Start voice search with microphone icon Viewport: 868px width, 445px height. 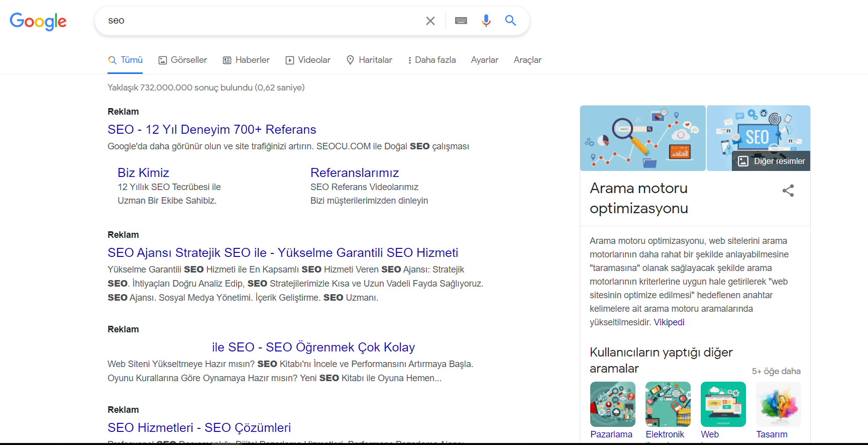pyautogui.click(x=486, y=21)
